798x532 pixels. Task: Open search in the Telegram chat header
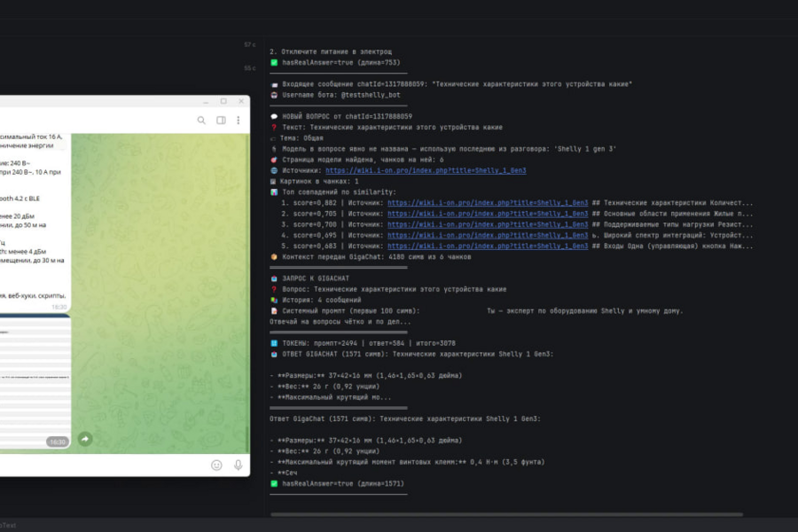(201, 121)
